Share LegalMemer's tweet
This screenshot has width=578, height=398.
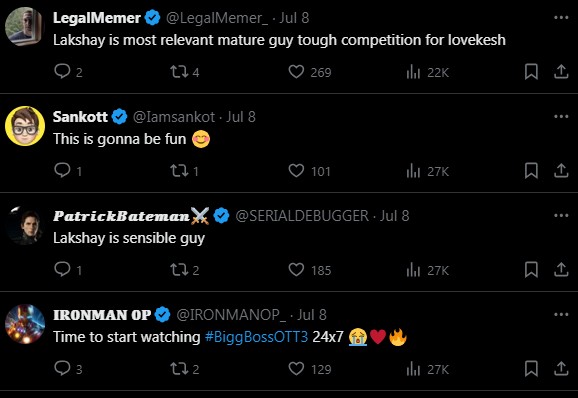(561, 71)
